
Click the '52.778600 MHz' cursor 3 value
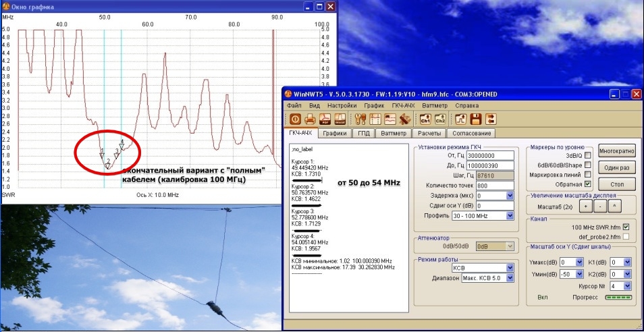pos(310,217)
